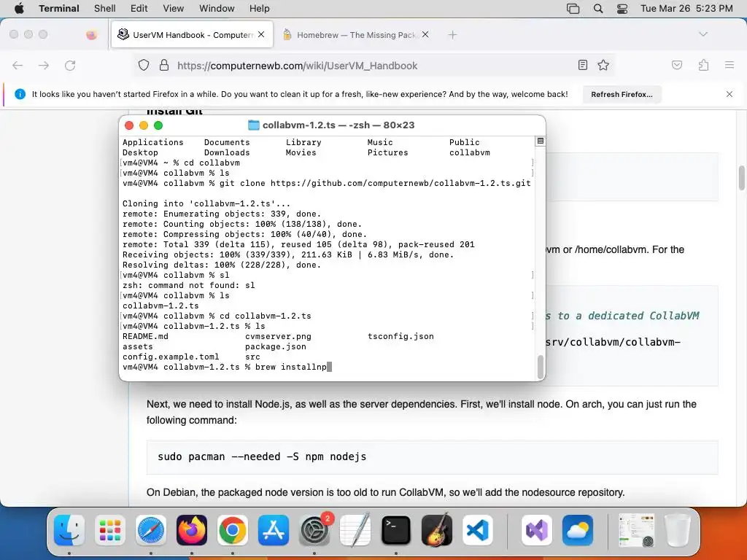Close the UserVM Handbook tab
The height and width of the screenshot is (560, 747).
tap(261, 34)
